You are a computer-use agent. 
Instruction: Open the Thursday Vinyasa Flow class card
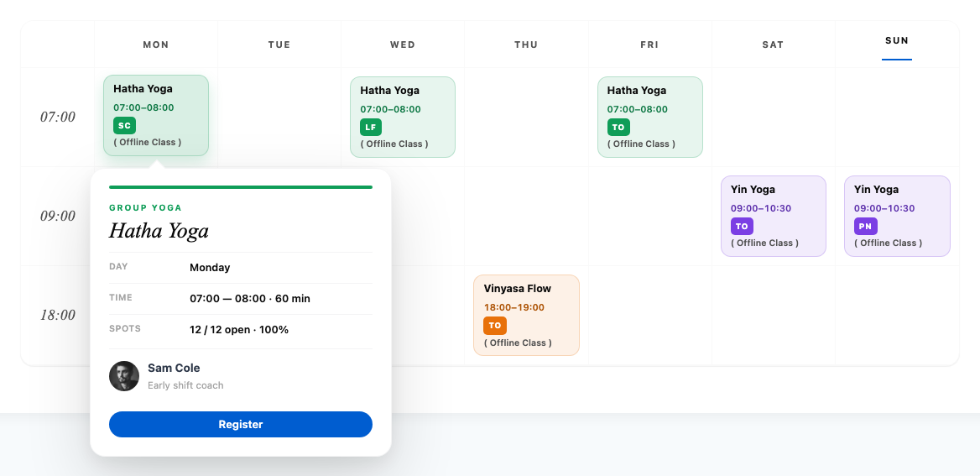[526, 316]
